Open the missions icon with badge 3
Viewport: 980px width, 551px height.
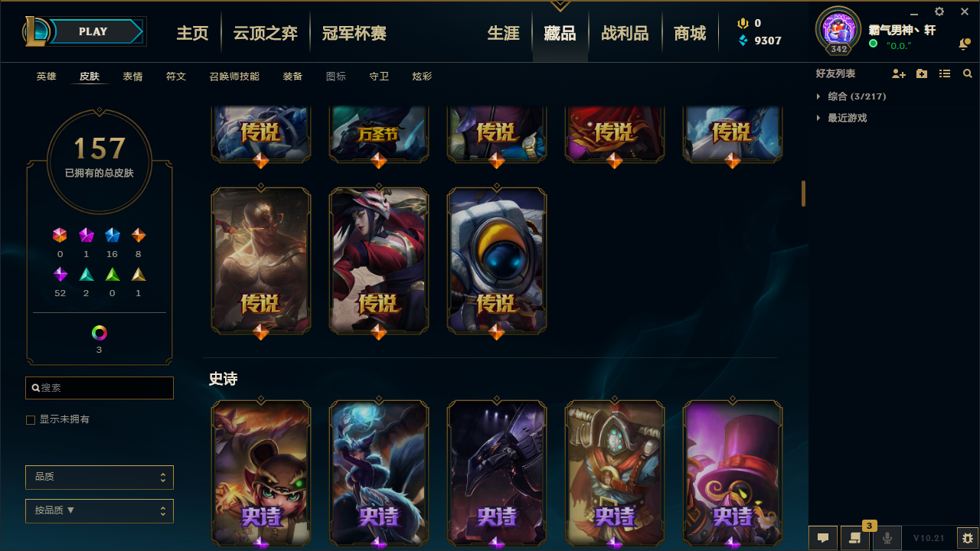point(855,538)
